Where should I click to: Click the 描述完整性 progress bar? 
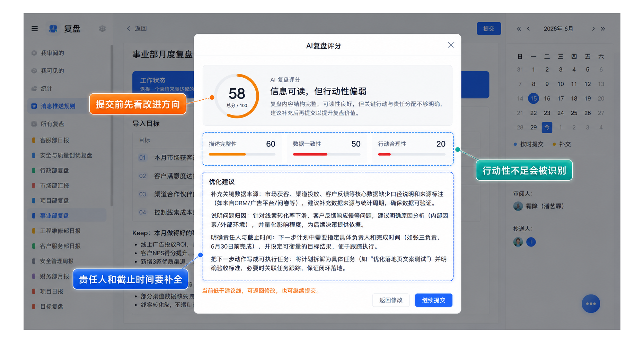click(x=242, y=154)
